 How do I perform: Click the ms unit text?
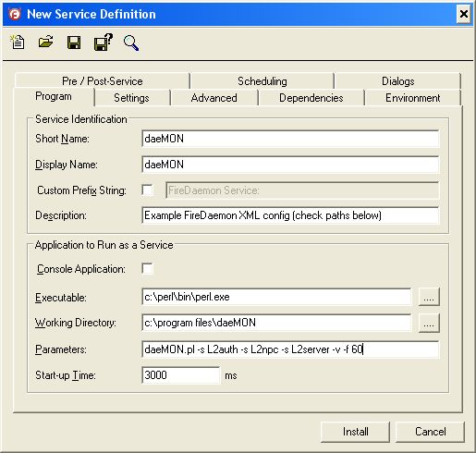point(231,375)
